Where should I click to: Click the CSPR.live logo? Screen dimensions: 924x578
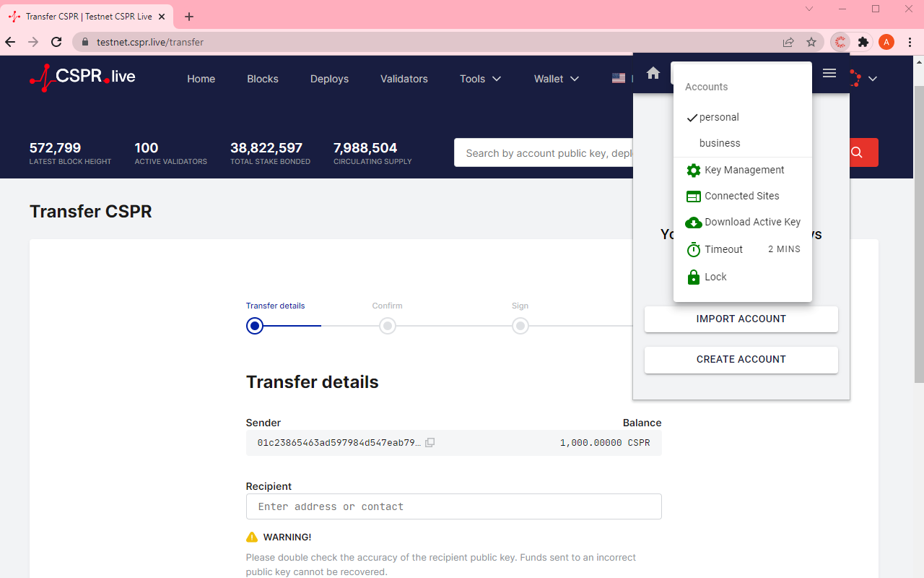pyautogui.click(x=82, y=78)
